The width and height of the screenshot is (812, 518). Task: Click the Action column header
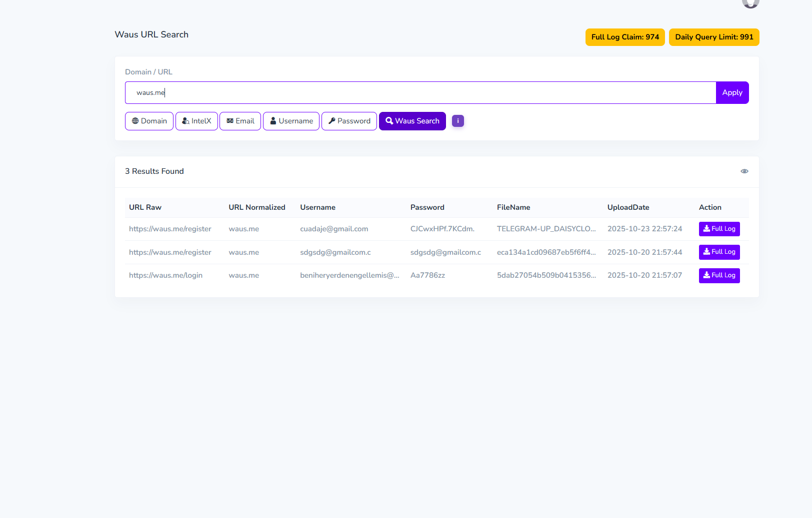click(710, 207)
